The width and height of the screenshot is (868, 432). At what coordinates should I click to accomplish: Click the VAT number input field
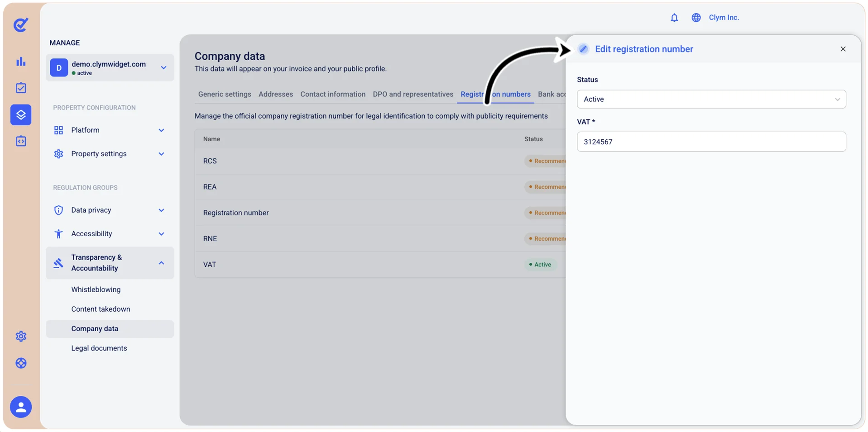[711, 142]
